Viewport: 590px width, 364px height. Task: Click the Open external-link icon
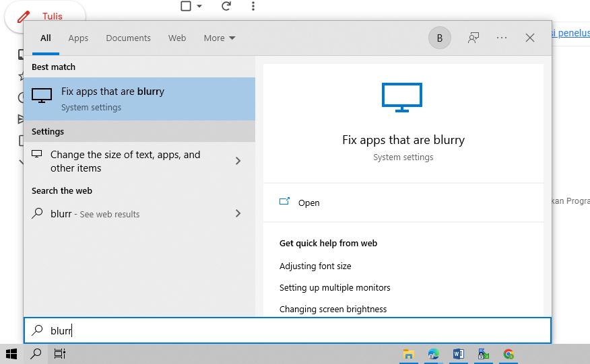tap(284, 202)
